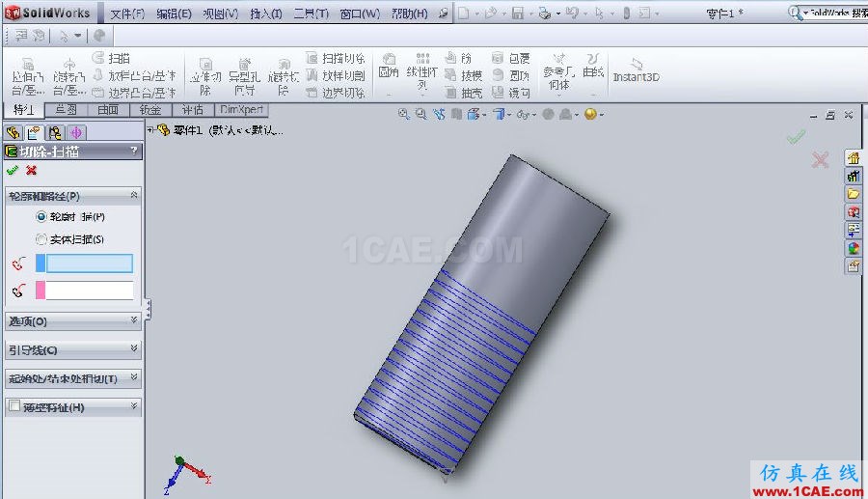Click the 扫描 sweep boss tool
Image resolution: width=868 pixels, height=499 pixels.
tap(111, 58)
